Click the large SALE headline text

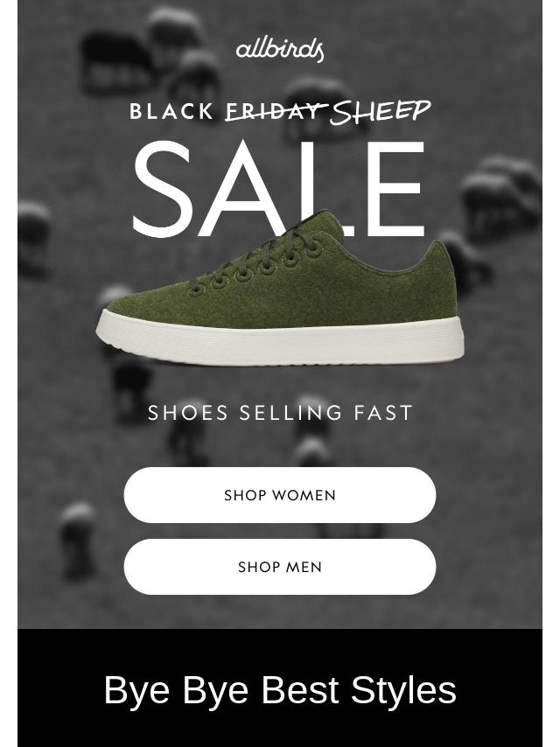279,189
